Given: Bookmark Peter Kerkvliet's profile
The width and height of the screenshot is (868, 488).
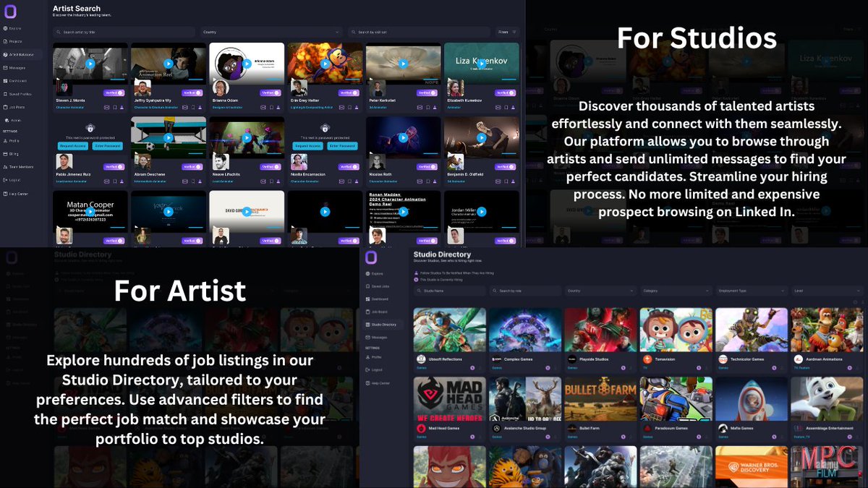Looking at the screenshot, I should pos(427,107).
